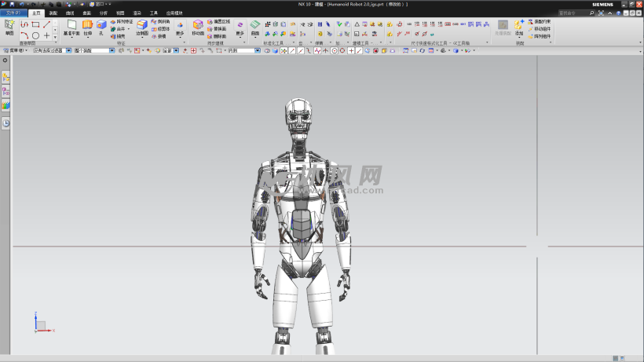Switch to the 曲线 ribbon tab
This screenshot has height=362, width=644.
70,13
